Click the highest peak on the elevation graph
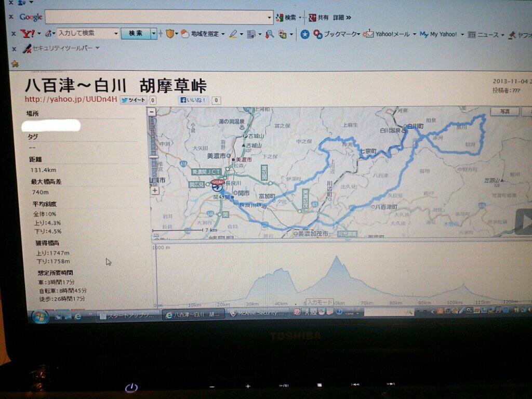532x399 pixels. coord(337,257)
